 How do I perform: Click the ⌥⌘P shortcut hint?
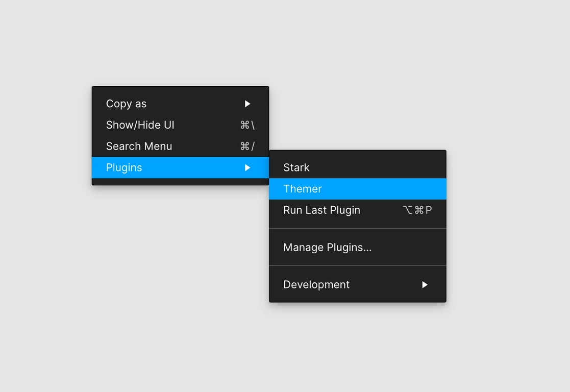point(417,210)
